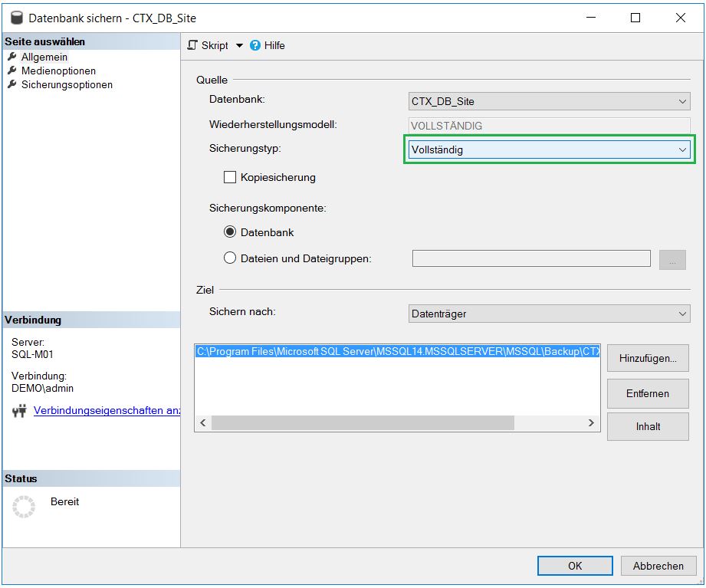Click the status spinner icon next to Bereit
The height and width of the screenshot is (588, 706).
click(x=25, y=506)
